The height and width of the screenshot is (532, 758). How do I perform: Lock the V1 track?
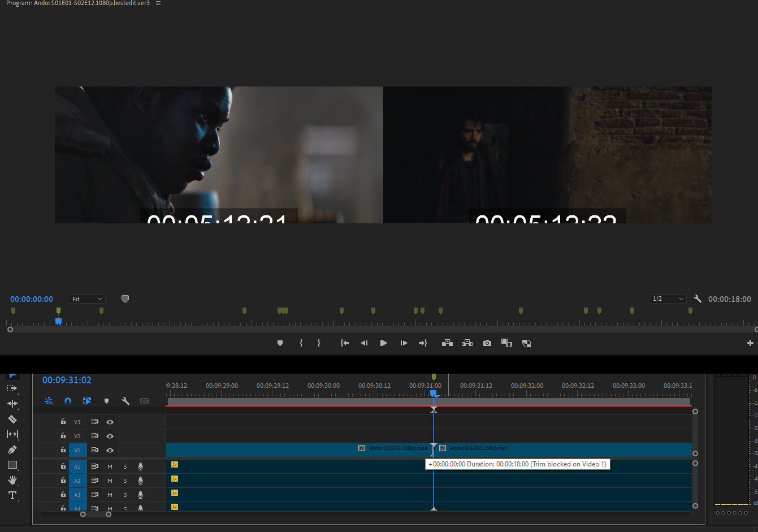coord(63,450)
